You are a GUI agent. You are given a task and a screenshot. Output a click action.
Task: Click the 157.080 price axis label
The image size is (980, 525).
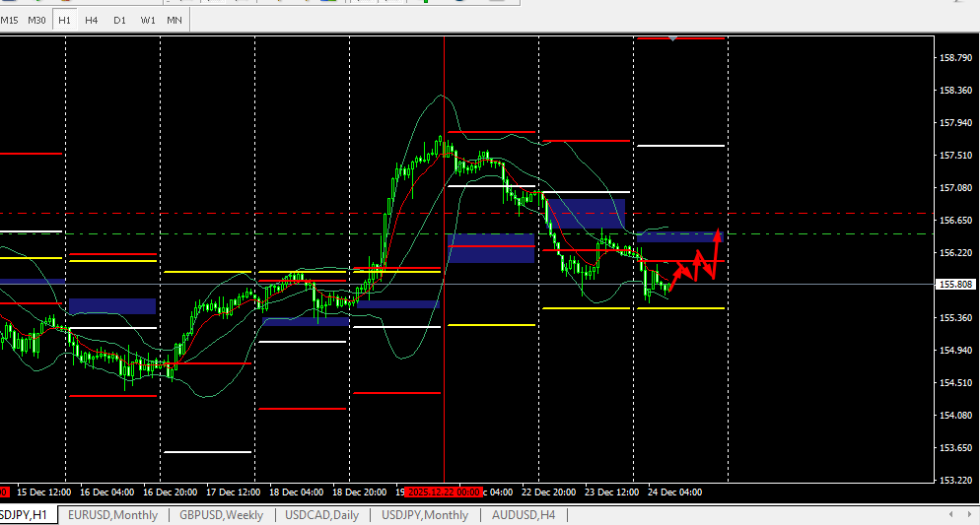pos(956,187)
